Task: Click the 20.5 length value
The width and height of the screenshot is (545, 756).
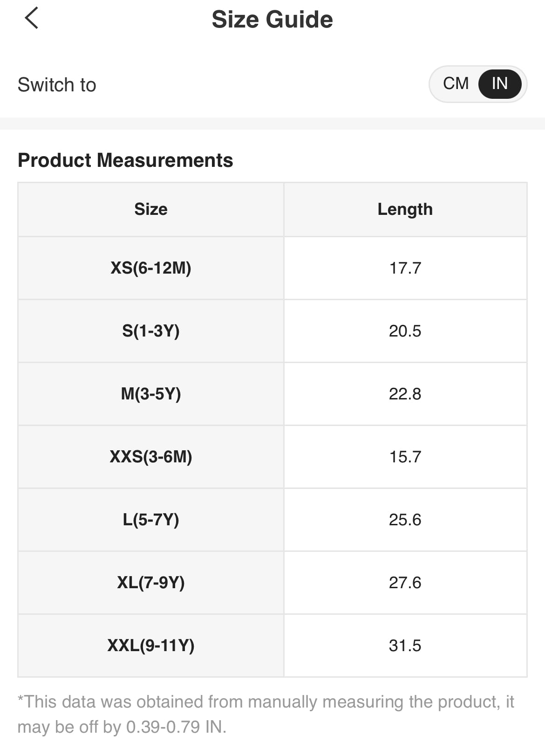Action: coord(405,331)
